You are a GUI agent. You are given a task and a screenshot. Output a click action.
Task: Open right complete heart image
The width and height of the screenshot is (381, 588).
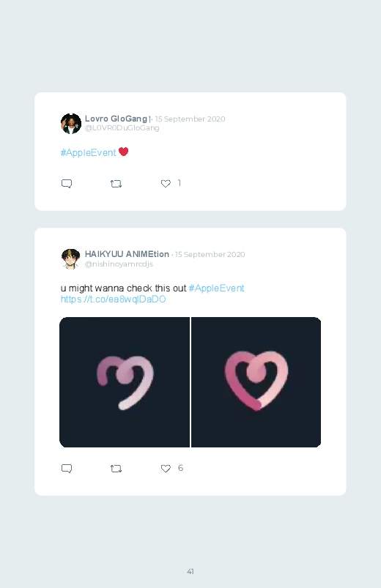tap(256, 382)
